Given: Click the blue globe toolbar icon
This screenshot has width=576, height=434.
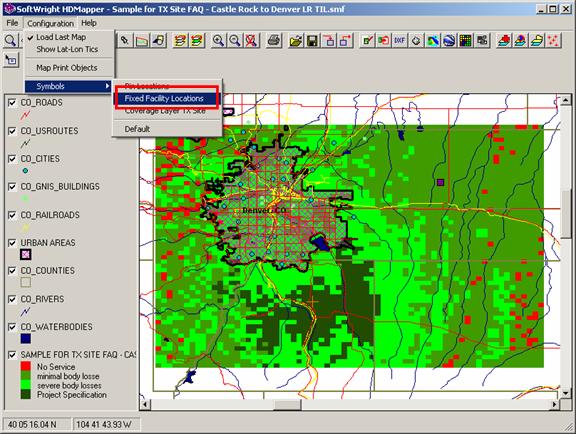Looking at the screenshot, I should [x=449, y=40].
